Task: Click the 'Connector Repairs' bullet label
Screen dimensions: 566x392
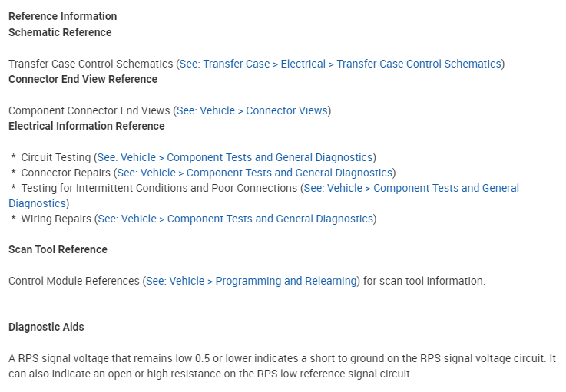Action: 65,173
